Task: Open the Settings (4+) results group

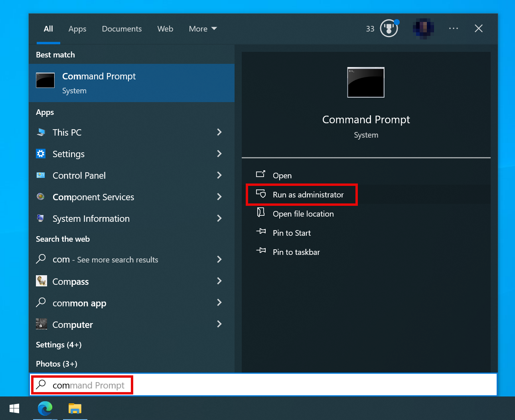Action: [59, 345]
